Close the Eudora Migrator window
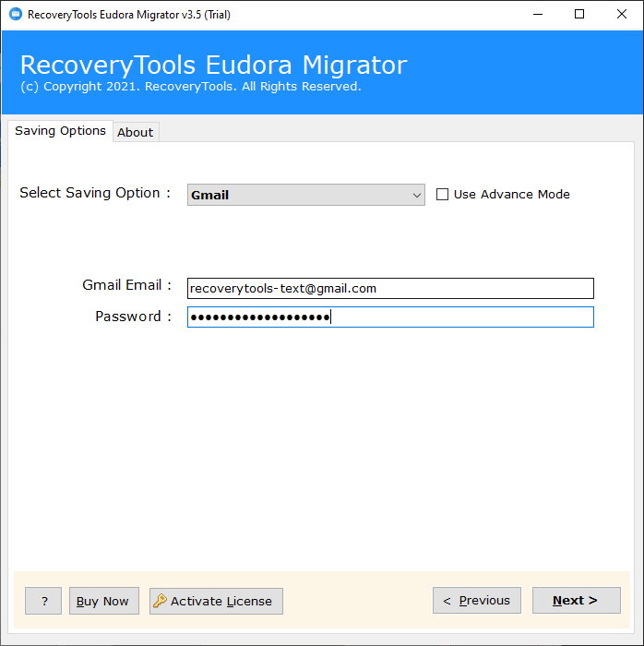Screen dimensions: 644x646 tap(621, 15)
